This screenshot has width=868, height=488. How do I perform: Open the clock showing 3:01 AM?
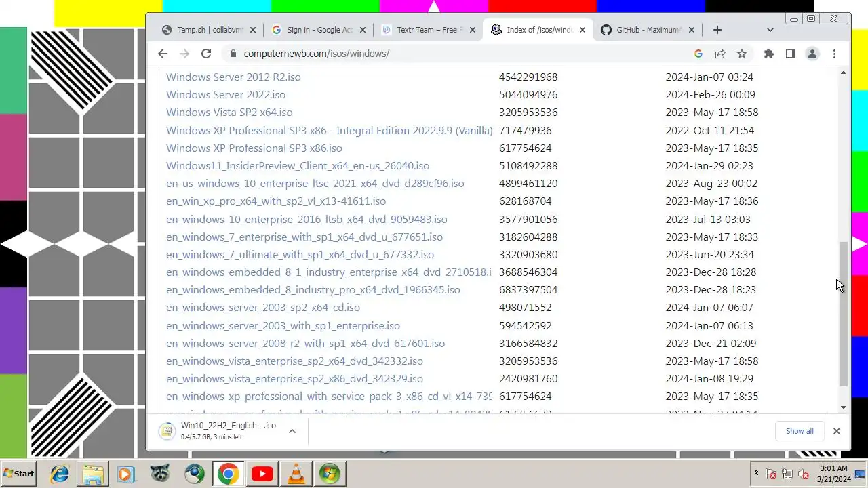[x=833, y=474]
